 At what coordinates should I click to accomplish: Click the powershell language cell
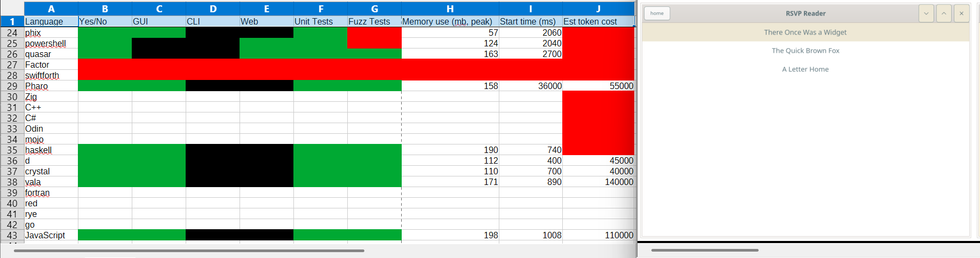[x=51, y=43]
